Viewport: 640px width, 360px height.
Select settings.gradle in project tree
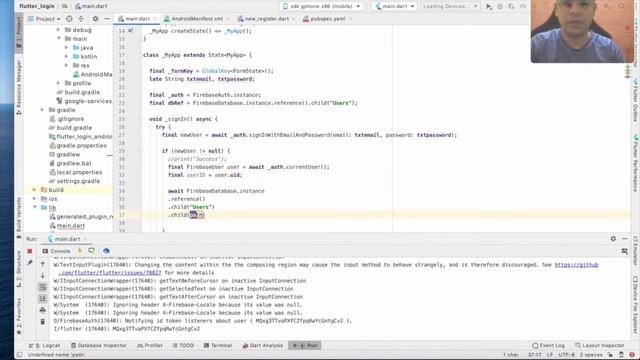(x=74, y=181)
